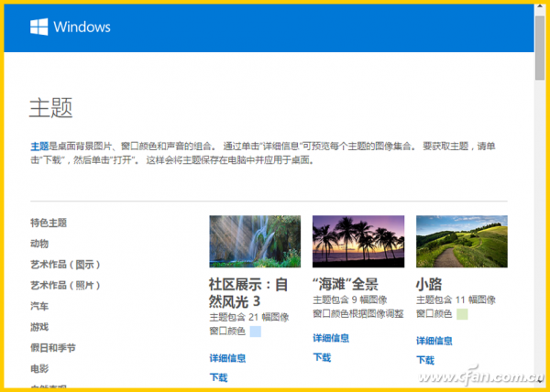This screenshot has width=550, height=392.
Task: Click the vertical scrollbar thumb
Action: click(540, 48)
